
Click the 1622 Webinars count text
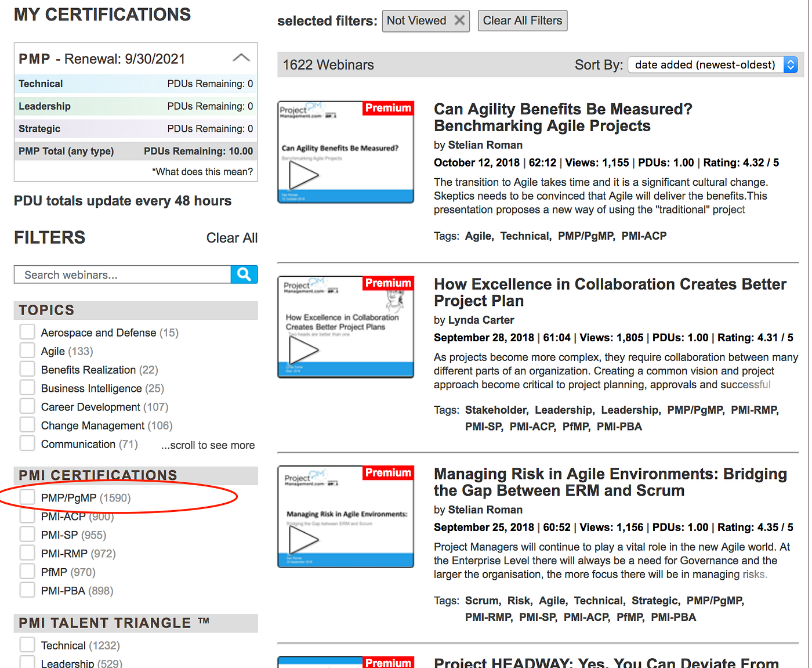[328, 65]
